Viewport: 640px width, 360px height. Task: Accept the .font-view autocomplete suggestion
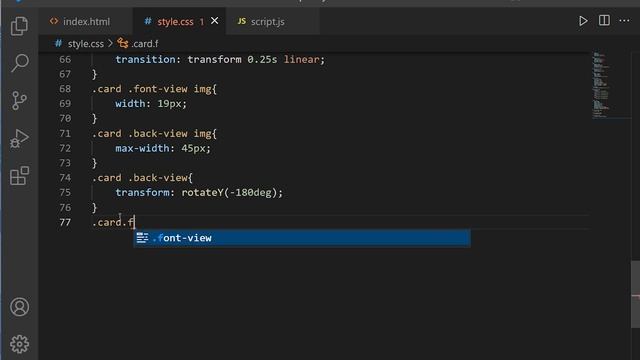point(302,238)
